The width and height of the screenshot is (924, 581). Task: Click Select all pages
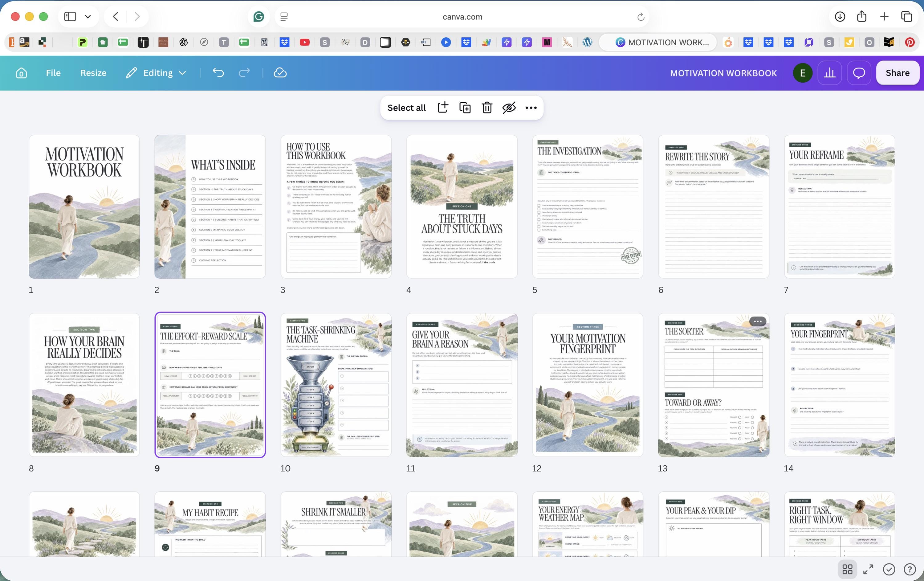[406, 108]
